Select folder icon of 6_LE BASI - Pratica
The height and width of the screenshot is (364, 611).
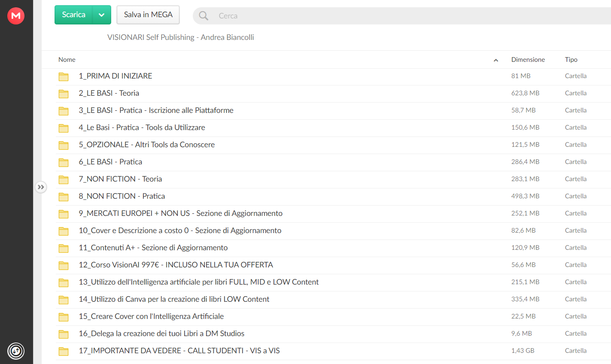(x=64, y=162)
